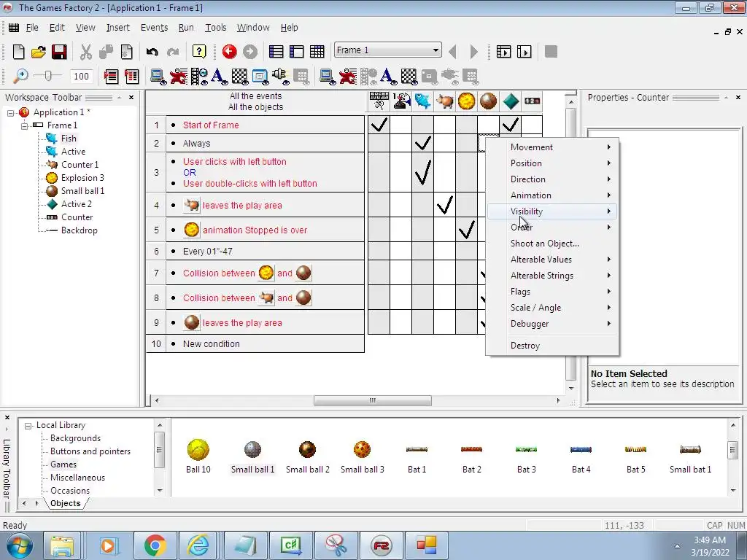Click the Cut scissors icon
The image size is (747, 560).
[86, 52]
